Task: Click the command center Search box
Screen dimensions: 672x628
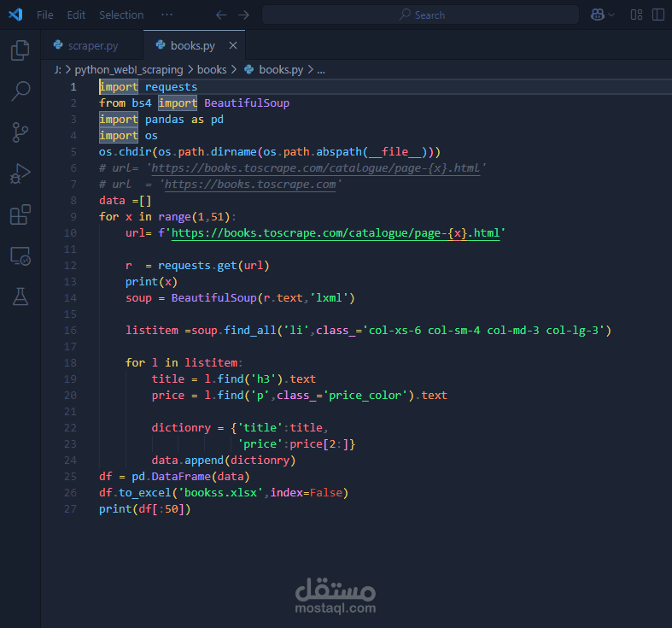Action: coord(420,15)
